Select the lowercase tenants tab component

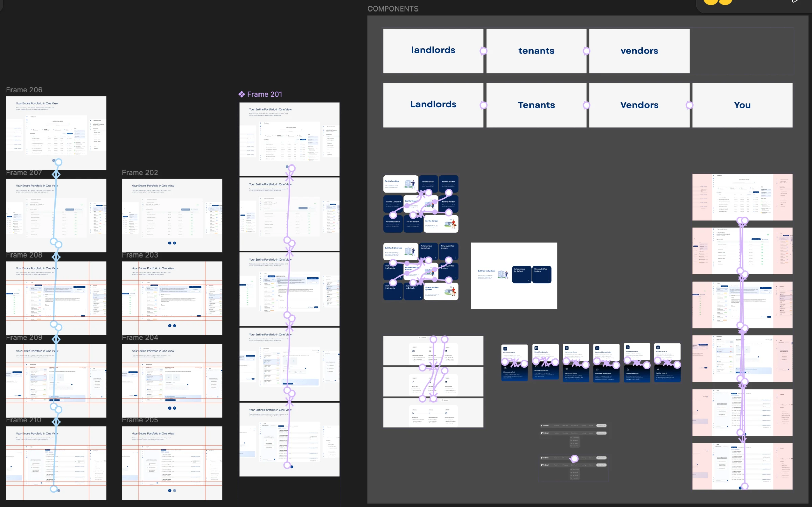[x=536, y=51]
